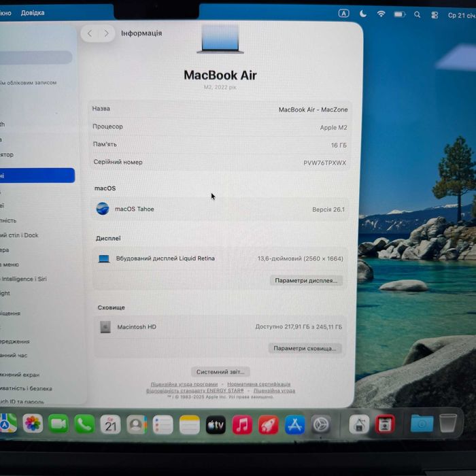Open 'Ліцензійна угода програми' link
Screen dimensions: 476x476
click(x=184, y=384)
